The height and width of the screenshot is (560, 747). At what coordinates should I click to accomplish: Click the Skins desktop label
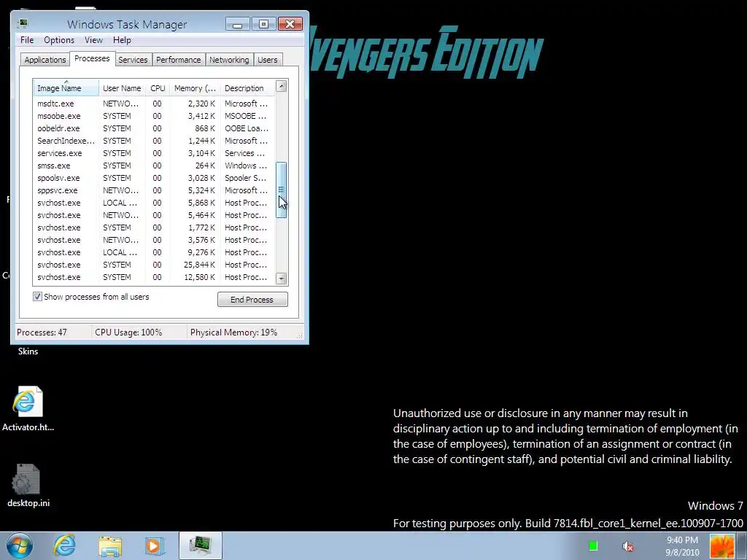click(x=28, y=351)
